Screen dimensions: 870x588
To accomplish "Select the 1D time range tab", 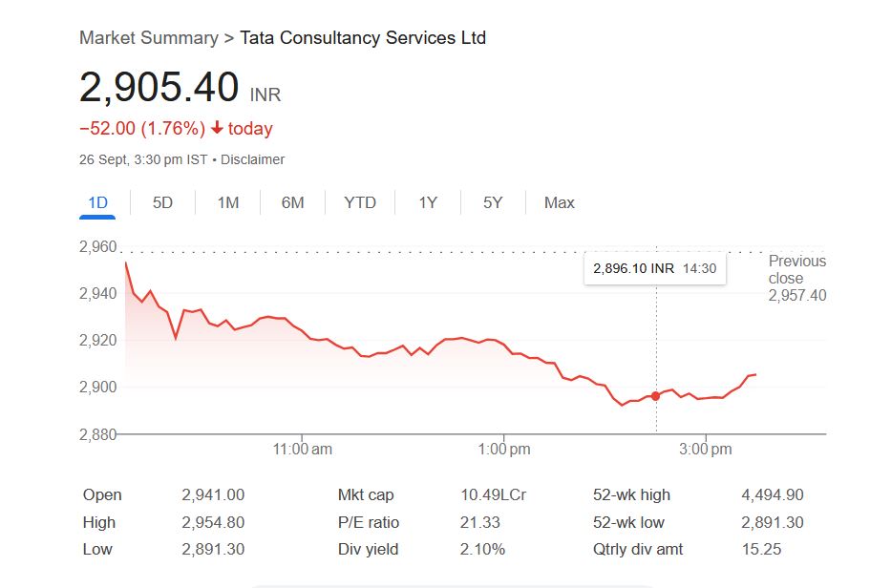I will pos(97,202).
